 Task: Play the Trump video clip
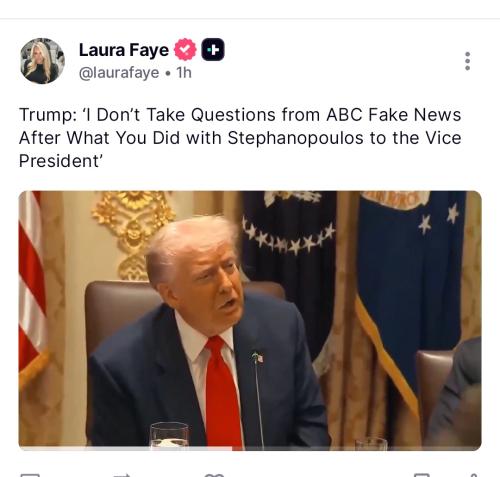point(250,320)
